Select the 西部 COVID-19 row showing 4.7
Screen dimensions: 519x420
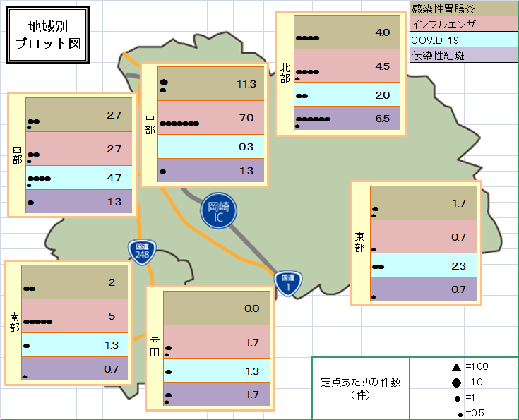(x=78, y=177)
